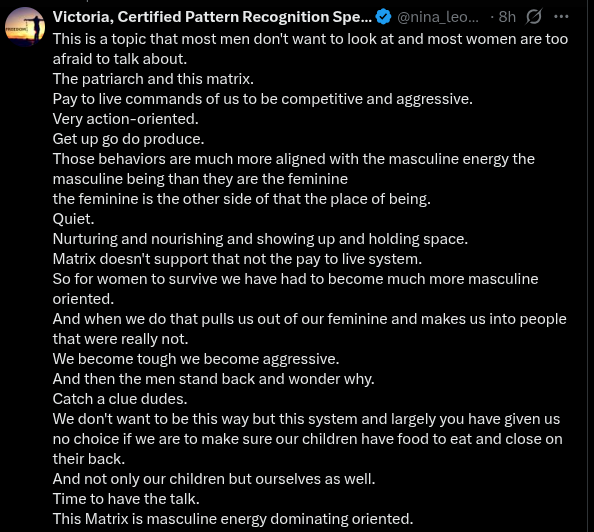Click the line 'The patriarch and this matrix.'

tap(153, 79)
